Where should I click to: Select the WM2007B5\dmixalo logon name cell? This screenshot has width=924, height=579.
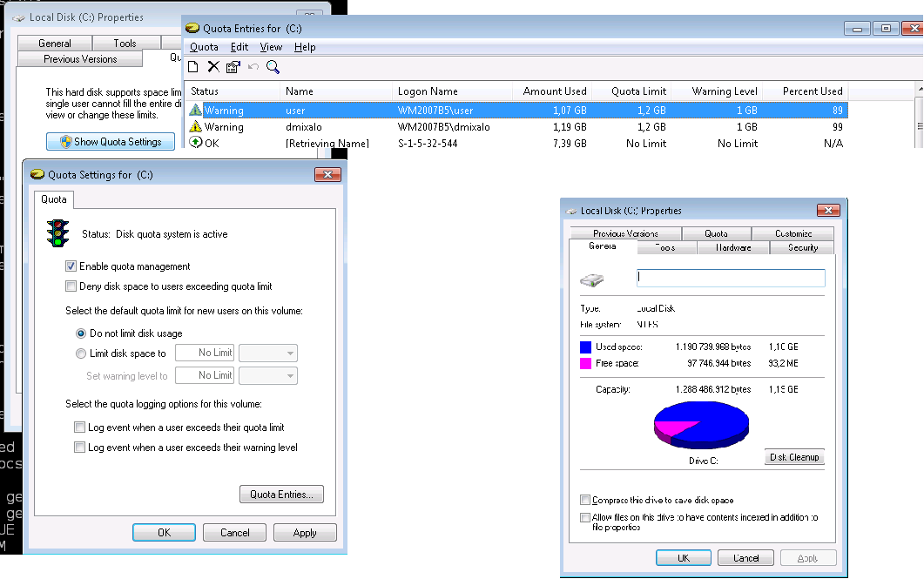(x=444, y=126)
